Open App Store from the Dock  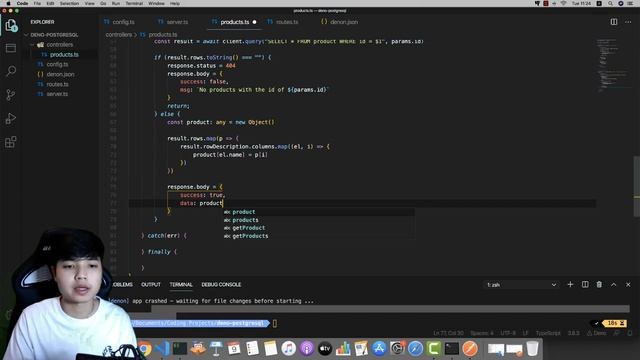379,349
